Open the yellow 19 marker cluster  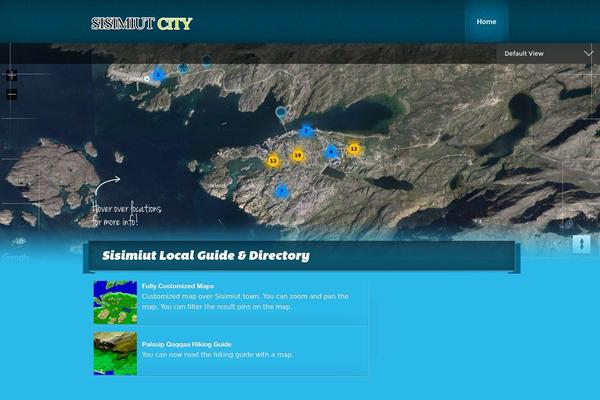point(298,155)
